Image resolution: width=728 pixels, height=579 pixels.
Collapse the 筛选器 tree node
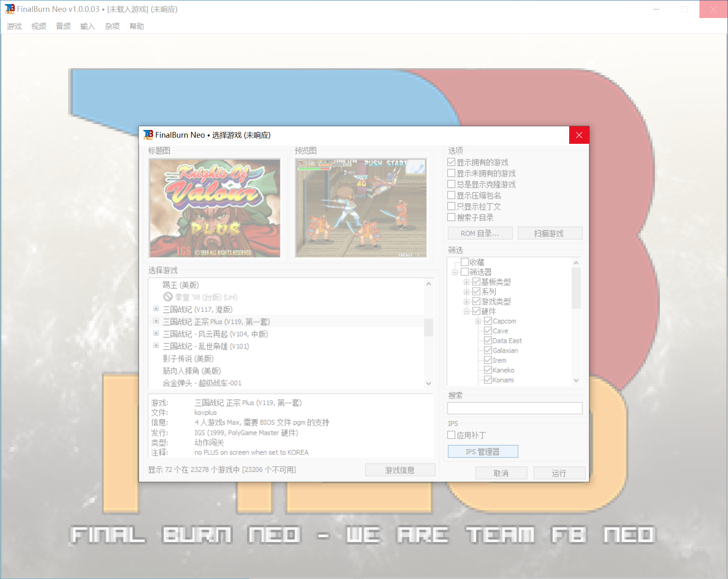(455, 272)
